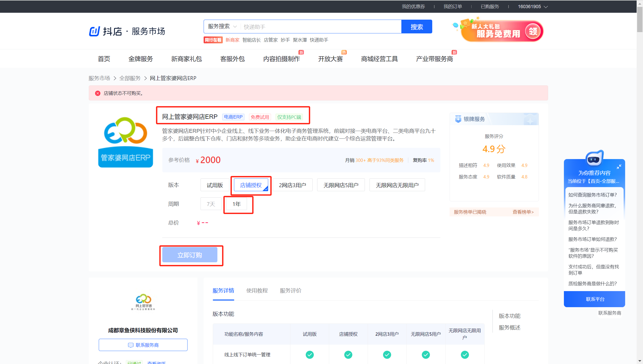This screenshot has width=643, height=364.
Task: Click the 银牌服务 shield badge icon
Action: (458, 119)
